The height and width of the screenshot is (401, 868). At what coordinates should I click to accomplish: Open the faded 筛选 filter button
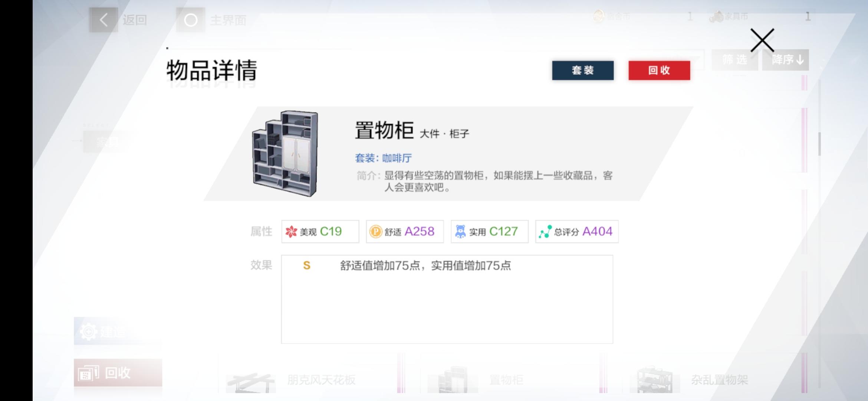point(734,60)
